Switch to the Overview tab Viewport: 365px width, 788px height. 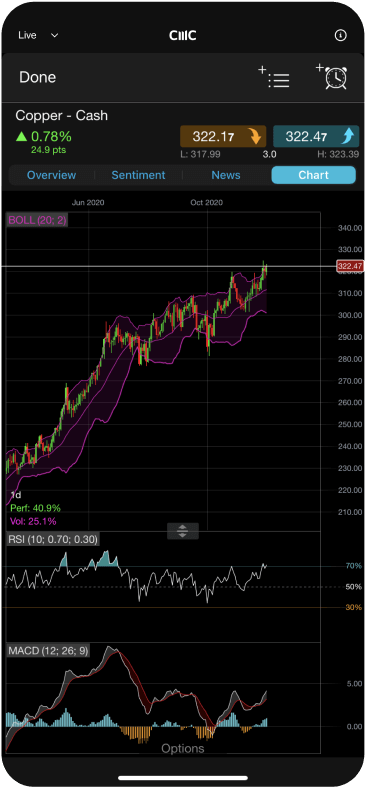51,175
